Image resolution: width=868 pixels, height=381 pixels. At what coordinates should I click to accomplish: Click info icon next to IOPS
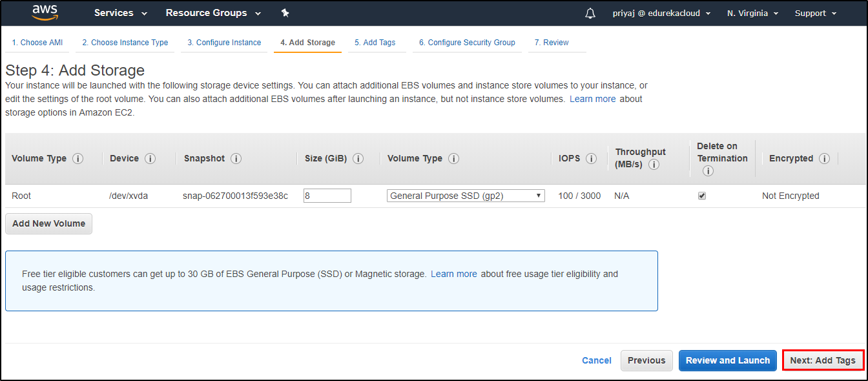(x=591, y=159)
